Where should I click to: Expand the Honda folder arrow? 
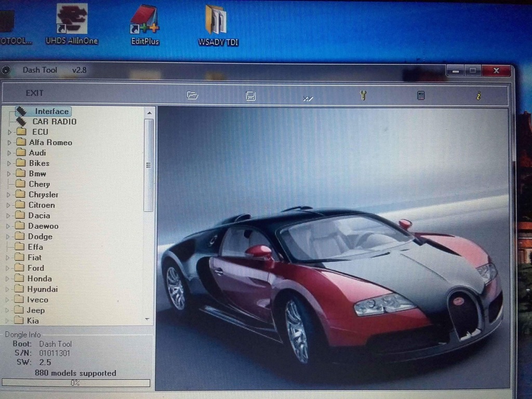[7, 279]
